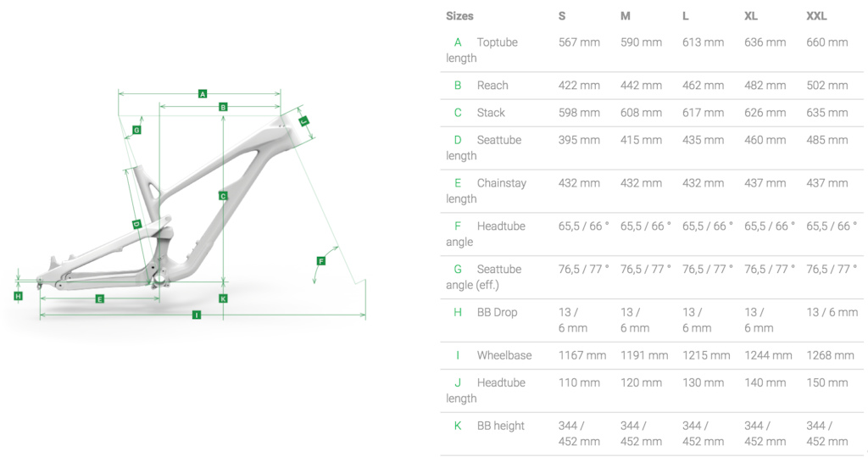Select the XXL size column header
The image size is (868, 457).
(816, 16)
